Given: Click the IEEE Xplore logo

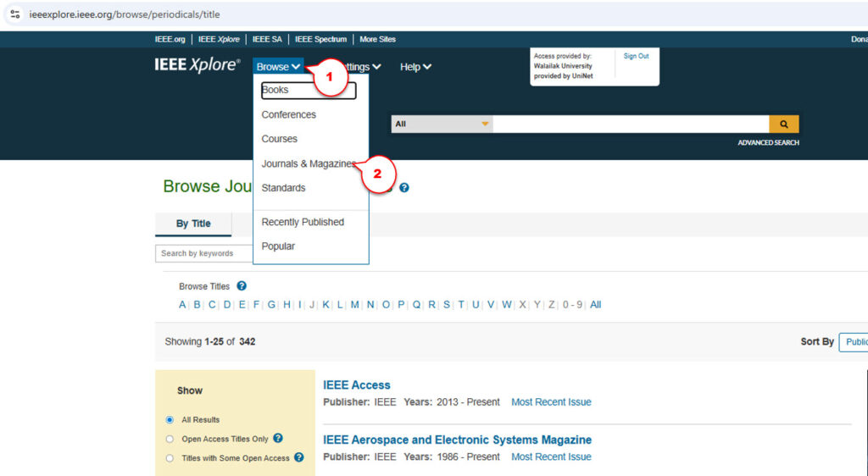Looking at the screenshot, I should click(198, 65).
